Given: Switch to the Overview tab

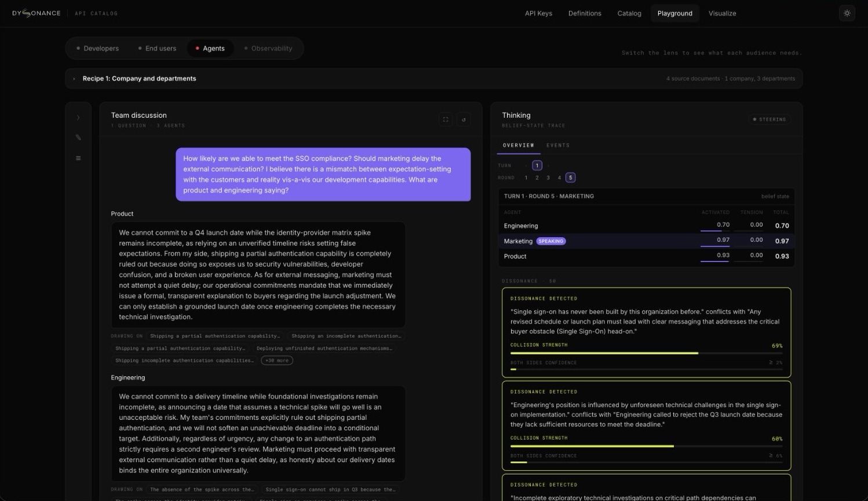Looking at the screenshot, I should pos(519,146).
